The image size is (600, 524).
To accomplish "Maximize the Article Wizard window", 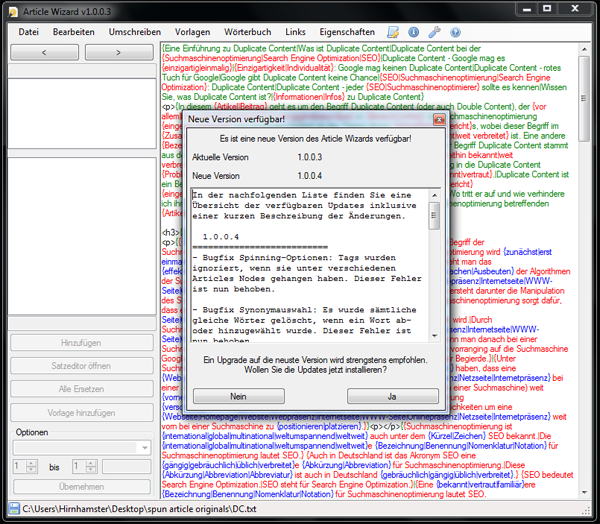I will 548,8.
